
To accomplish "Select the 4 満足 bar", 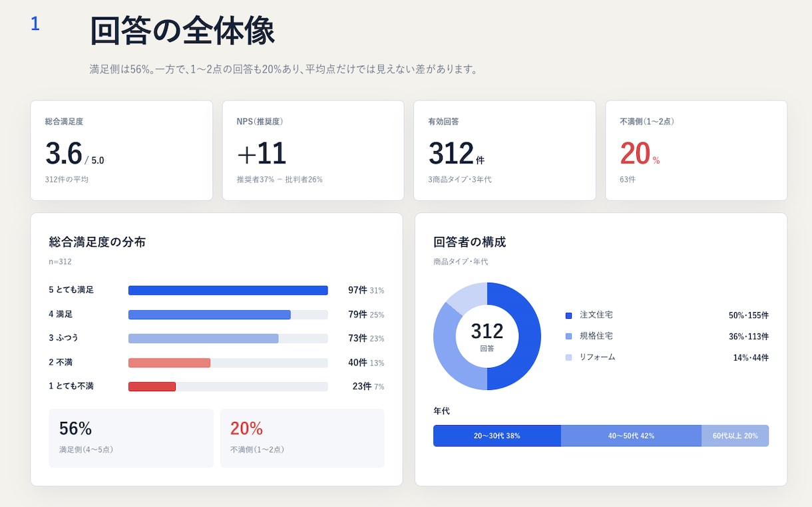I will (x=209, y=315).
